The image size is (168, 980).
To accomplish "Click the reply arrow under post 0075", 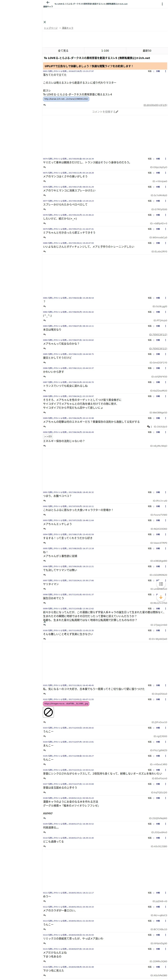I will (45, 181).
